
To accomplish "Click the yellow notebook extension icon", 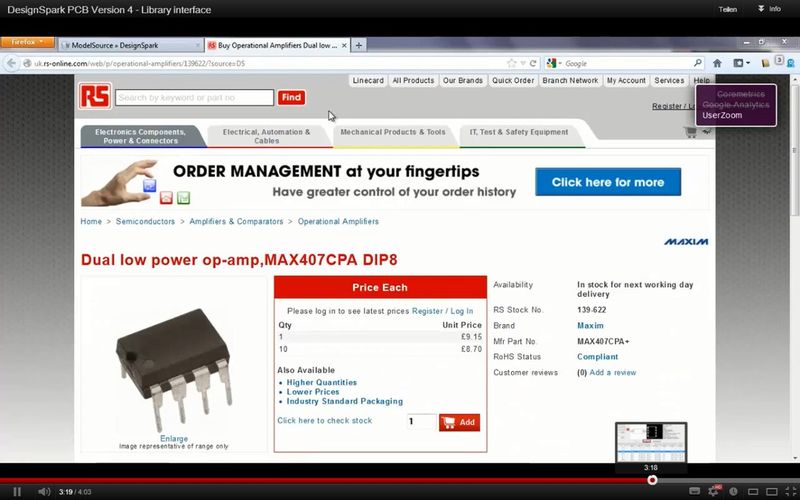I will (765, 63).
